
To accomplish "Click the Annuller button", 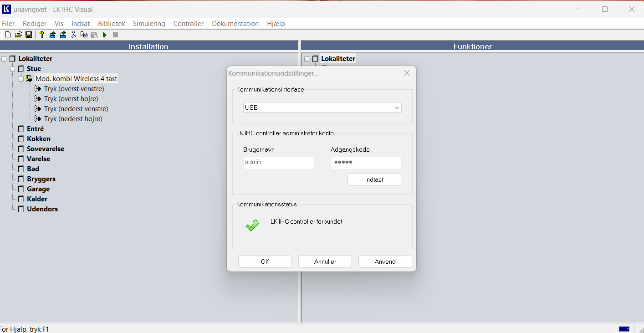I will [325, 261].
